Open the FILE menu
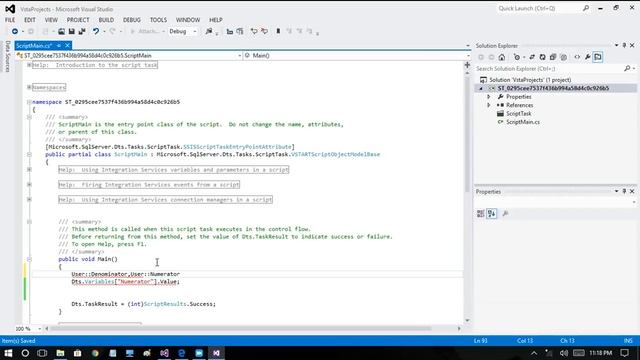640x360 pixels. point(10,20)
